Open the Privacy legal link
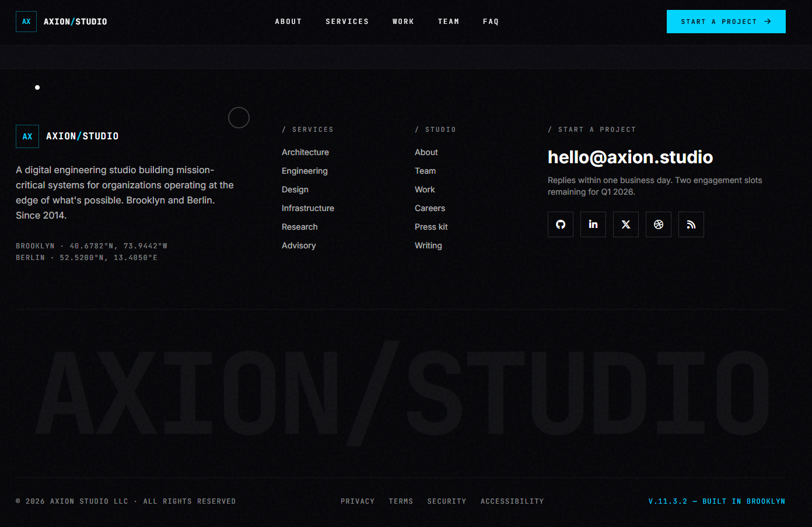This screenshot has height=527, width=812. 358,501
